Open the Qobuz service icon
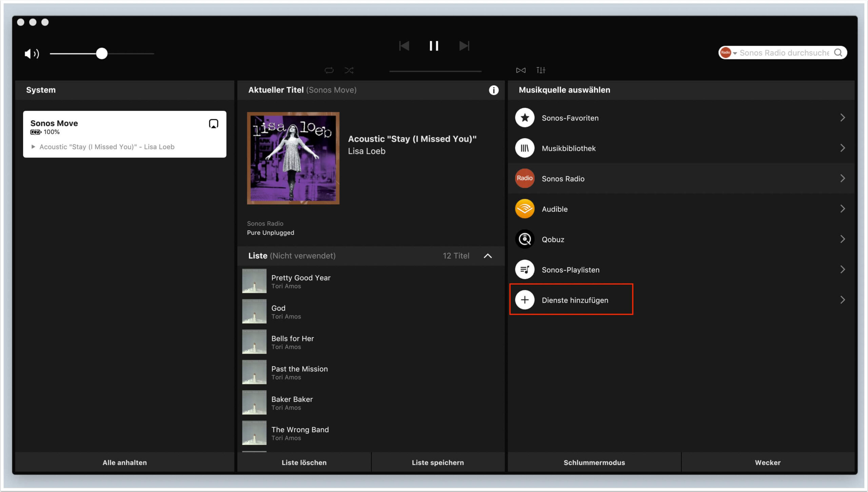This screenshot has height=492, width=868. click(525, 239)
